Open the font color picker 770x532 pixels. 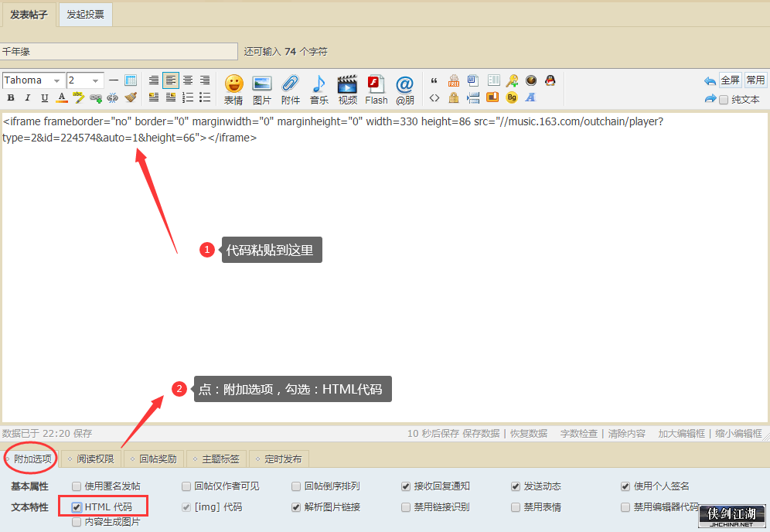pyautogui.click(x=62, y=97)
